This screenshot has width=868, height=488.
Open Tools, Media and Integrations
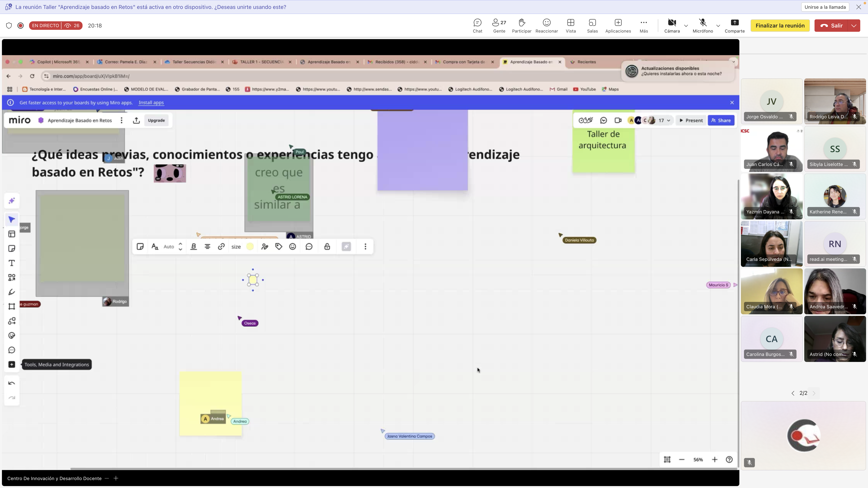(x=12, y=365)
